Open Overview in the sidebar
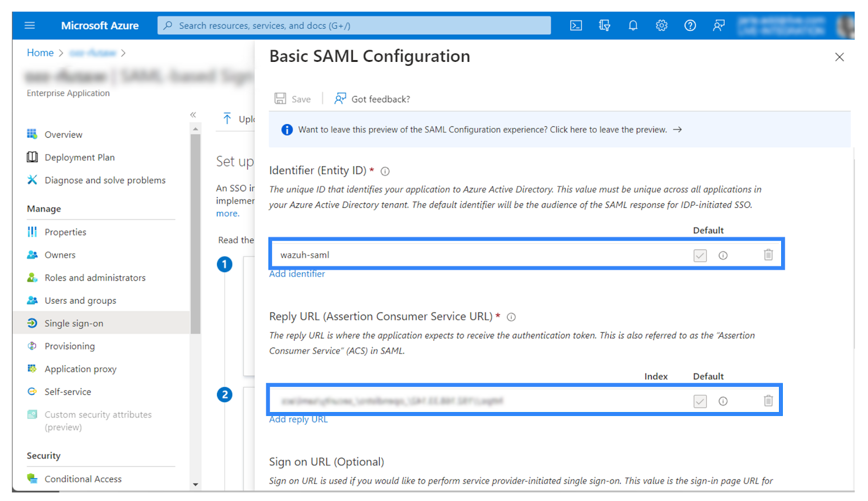868x501 pixels. (x=63, y=134)
